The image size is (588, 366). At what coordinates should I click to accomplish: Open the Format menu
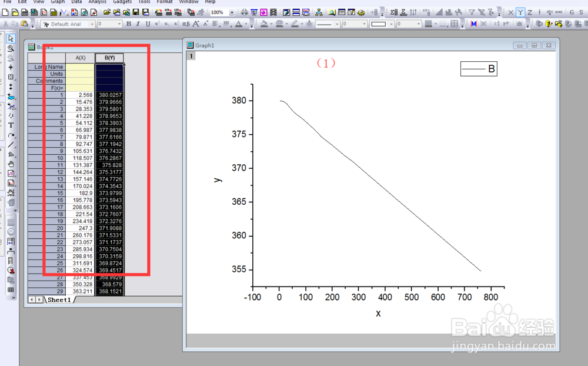point(165,2)
